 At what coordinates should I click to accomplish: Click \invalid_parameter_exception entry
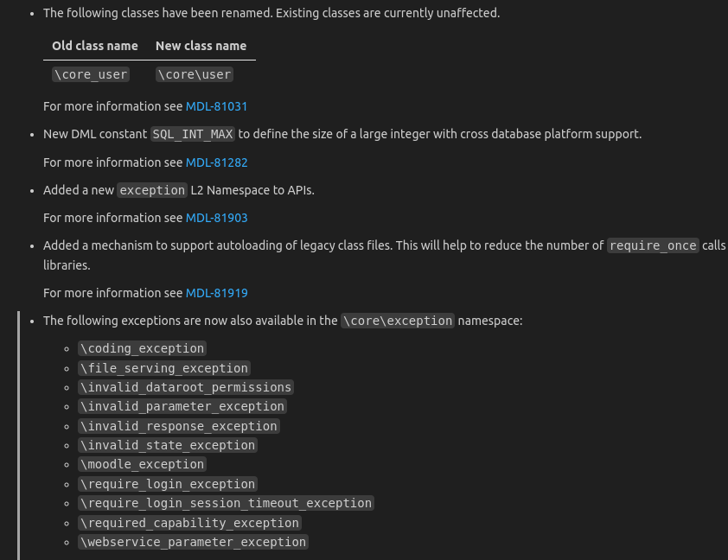click(x=182, y=406)
